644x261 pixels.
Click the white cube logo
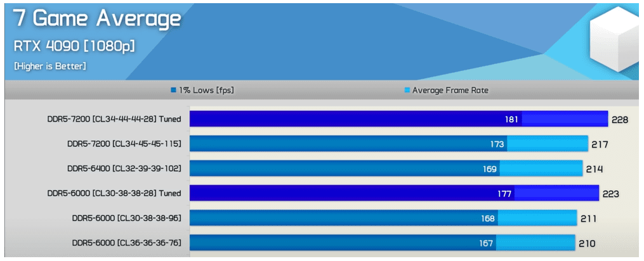point(615,39)
